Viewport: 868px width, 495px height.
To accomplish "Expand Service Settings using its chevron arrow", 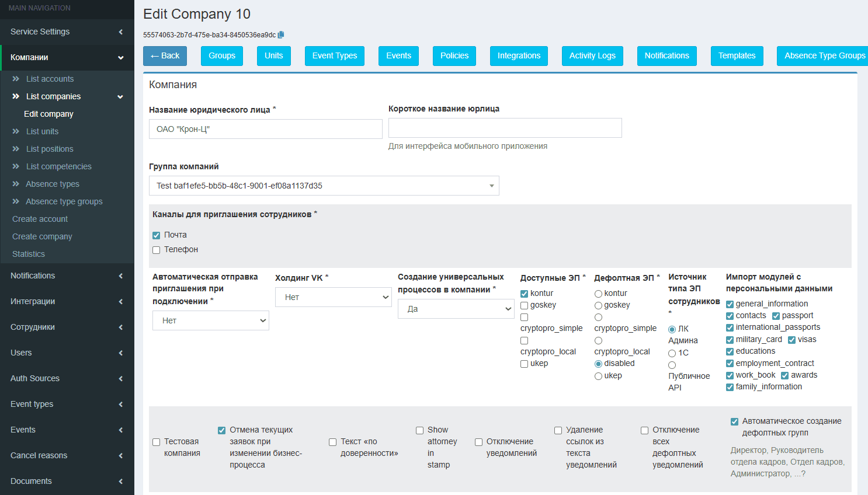I will coord(120,32).
